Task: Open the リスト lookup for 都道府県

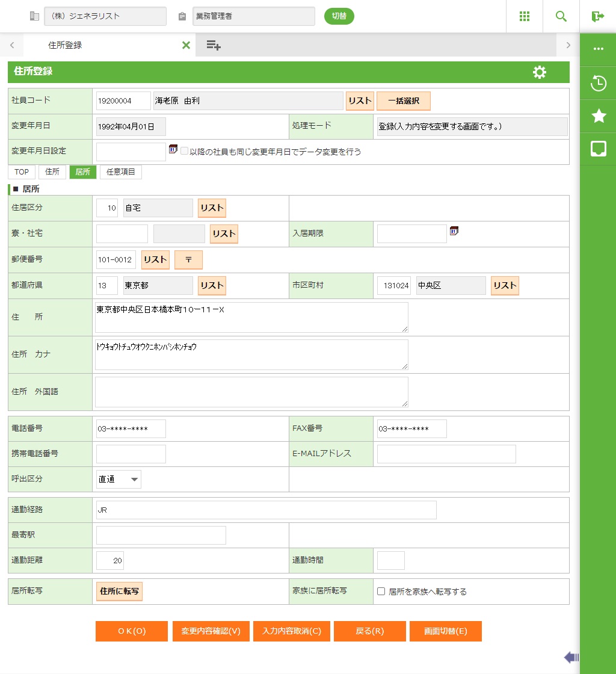Action: (x=212, y=286)
